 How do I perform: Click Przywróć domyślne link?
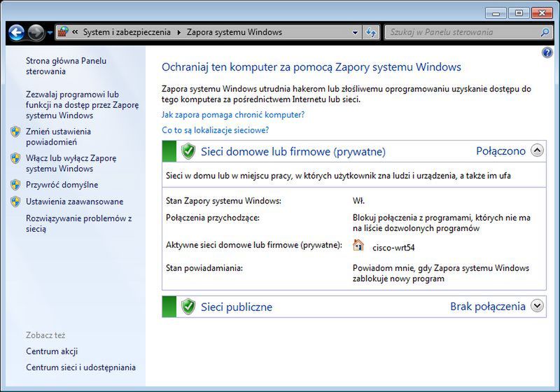[x=62, y=185]
